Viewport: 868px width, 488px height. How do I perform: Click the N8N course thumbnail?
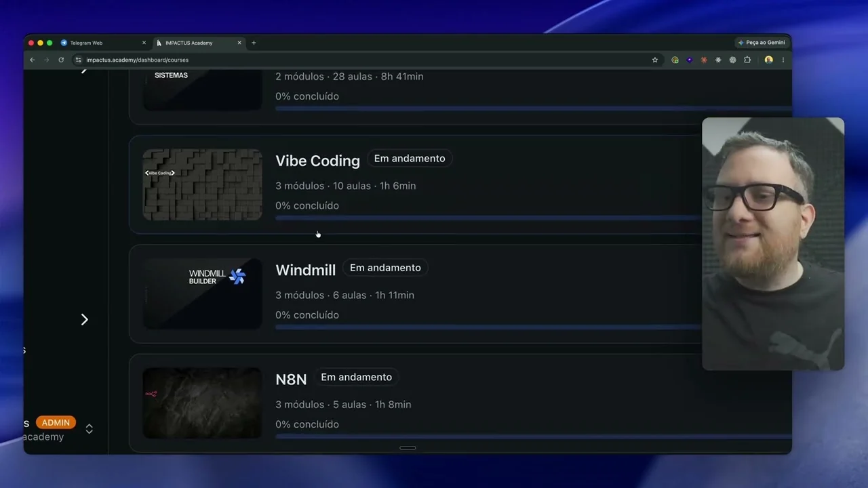coord(202,403)
